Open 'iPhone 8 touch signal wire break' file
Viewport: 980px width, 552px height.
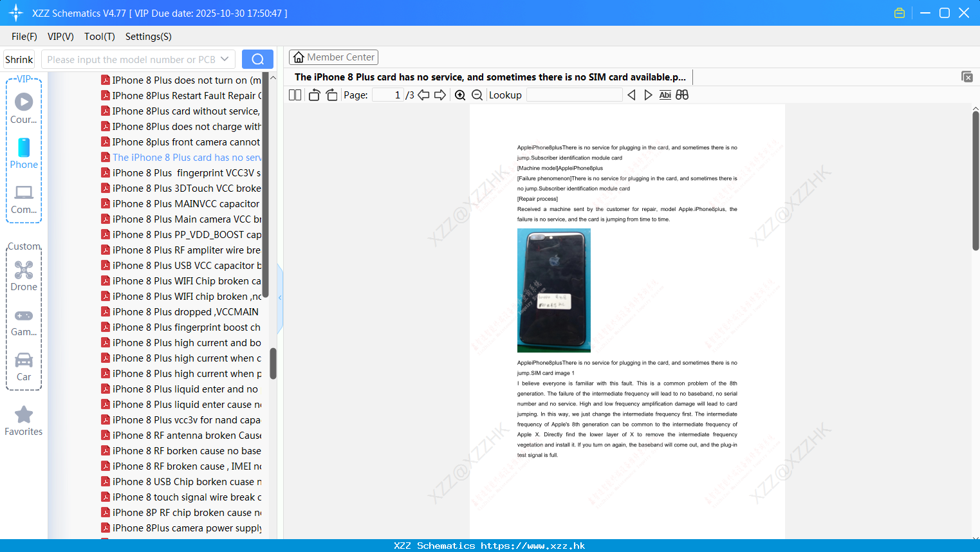[x=181, y=497]
